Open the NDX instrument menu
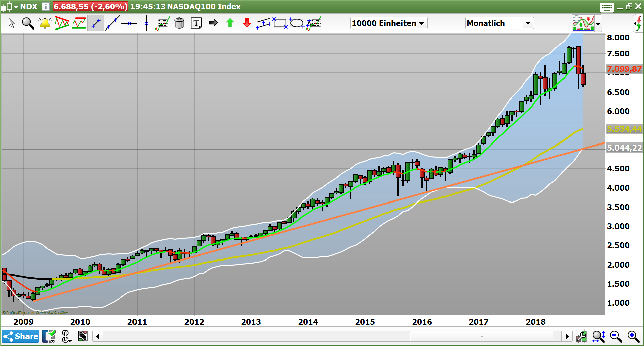 click(x=21, y=6)
